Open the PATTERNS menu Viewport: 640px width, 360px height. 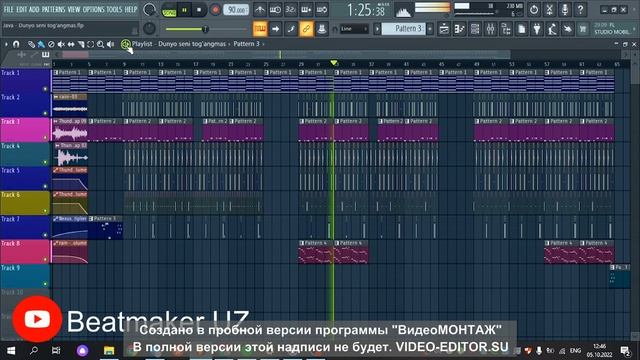click(53, 9)
